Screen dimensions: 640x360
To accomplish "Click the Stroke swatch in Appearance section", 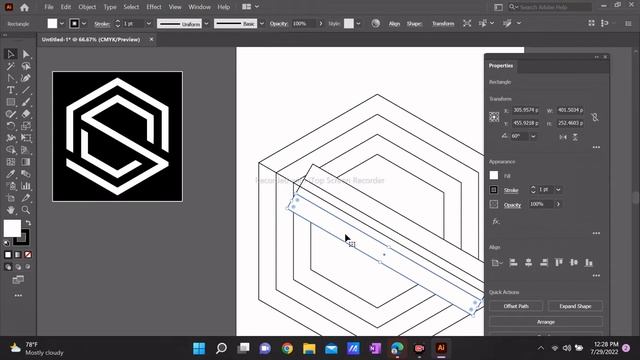I will pyautogui.click(x=494, y=190).
